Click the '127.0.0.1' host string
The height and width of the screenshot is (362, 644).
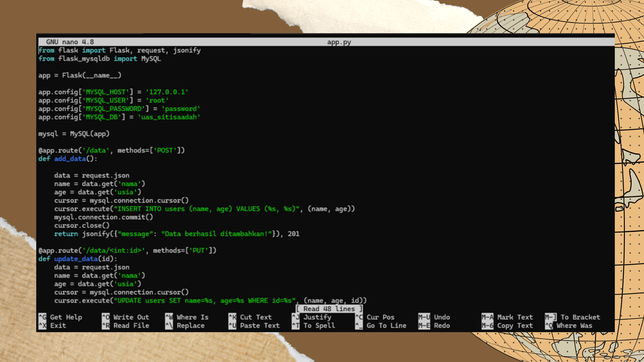point(167,92)
